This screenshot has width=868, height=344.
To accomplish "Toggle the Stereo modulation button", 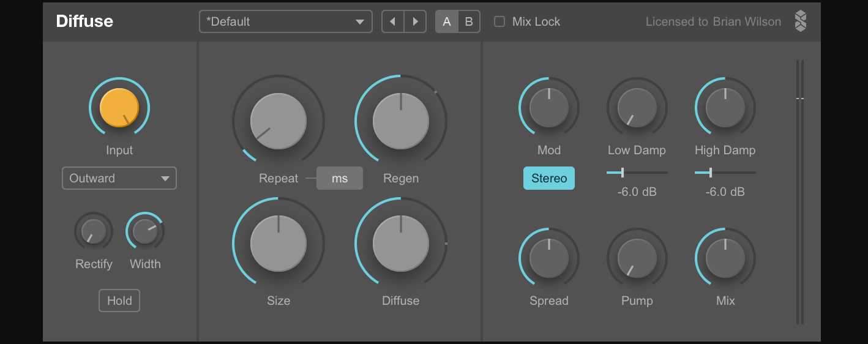I will pyautogui.click(x=549, y=178).
